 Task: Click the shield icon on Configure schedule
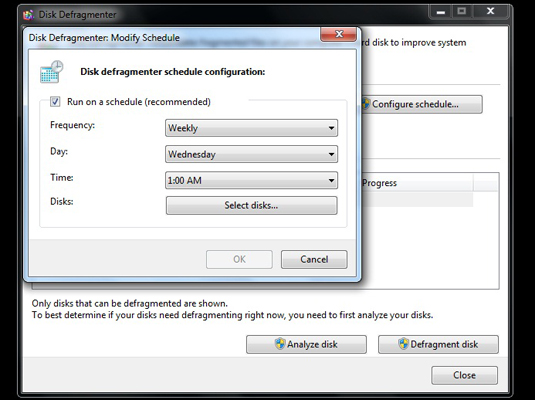(x=366, y=103)
